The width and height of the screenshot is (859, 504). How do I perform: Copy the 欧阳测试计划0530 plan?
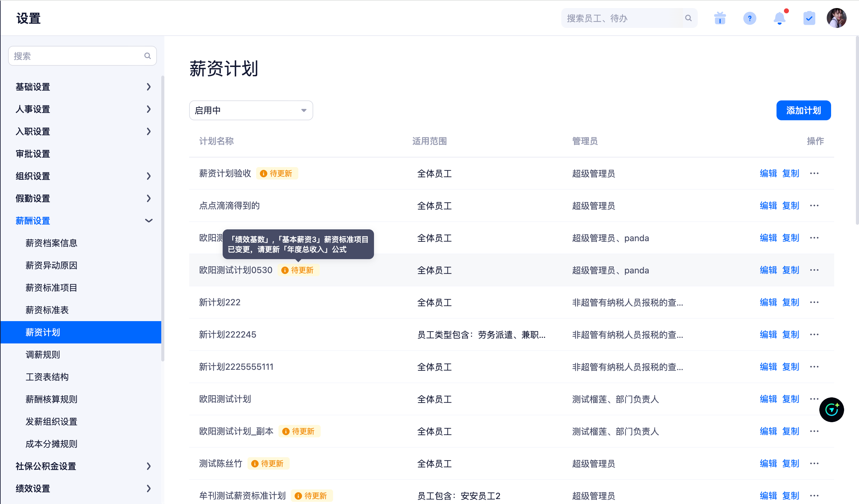click(x=790, y=270)
